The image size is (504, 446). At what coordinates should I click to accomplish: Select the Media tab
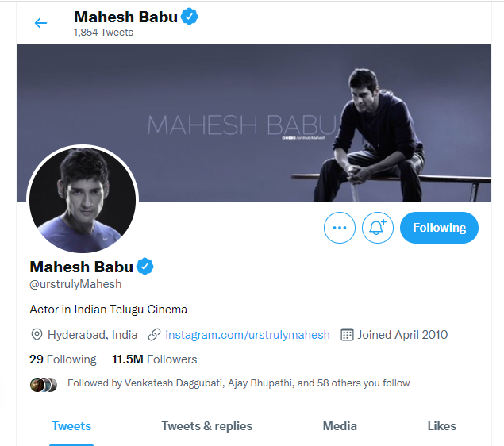click(x=340, y=426)
